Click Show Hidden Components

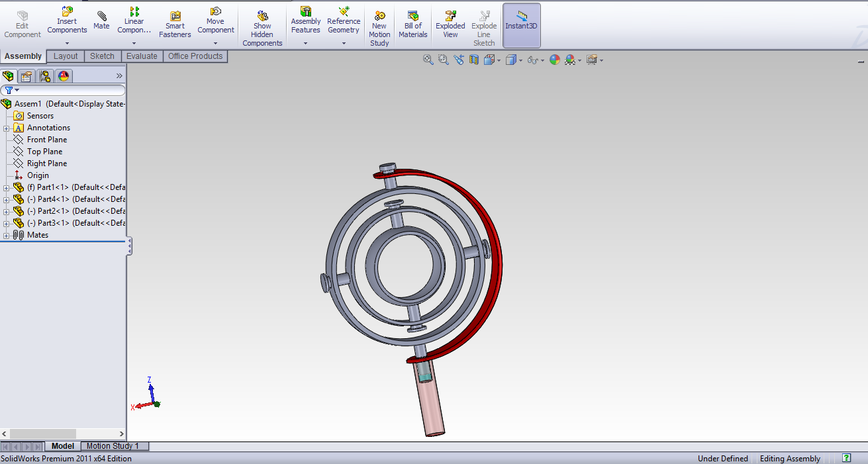click(x=262, y=29)
